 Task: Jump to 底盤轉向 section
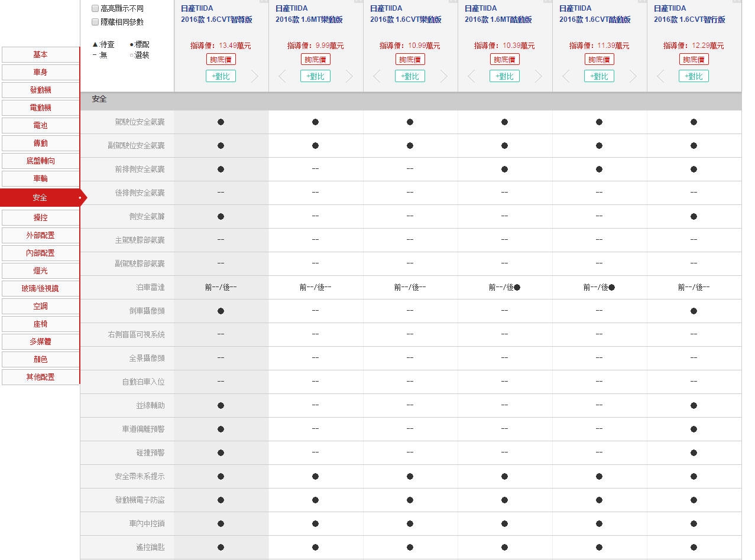[40, 161]
